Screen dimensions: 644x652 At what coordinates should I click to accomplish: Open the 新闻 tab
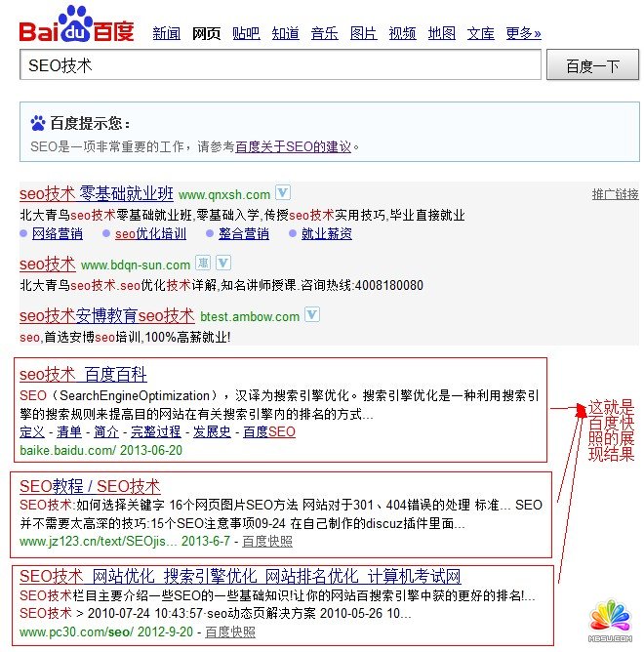coord(166,33)
